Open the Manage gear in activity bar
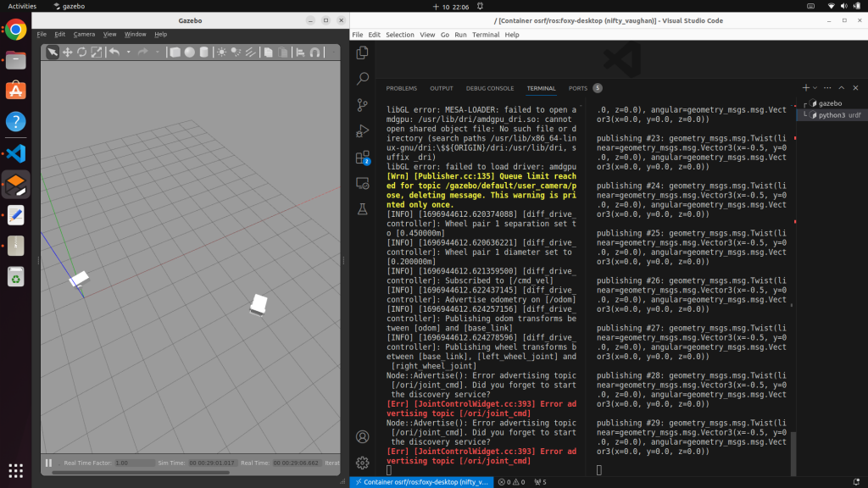This screenshot has height=488, width=868. (x=363, y=463)
